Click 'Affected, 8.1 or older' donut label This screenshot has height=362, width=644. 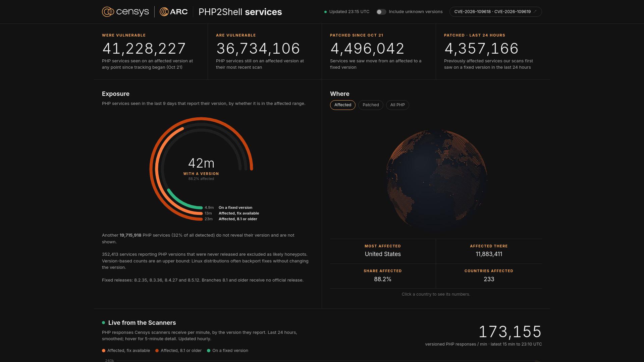coord(238,219)
